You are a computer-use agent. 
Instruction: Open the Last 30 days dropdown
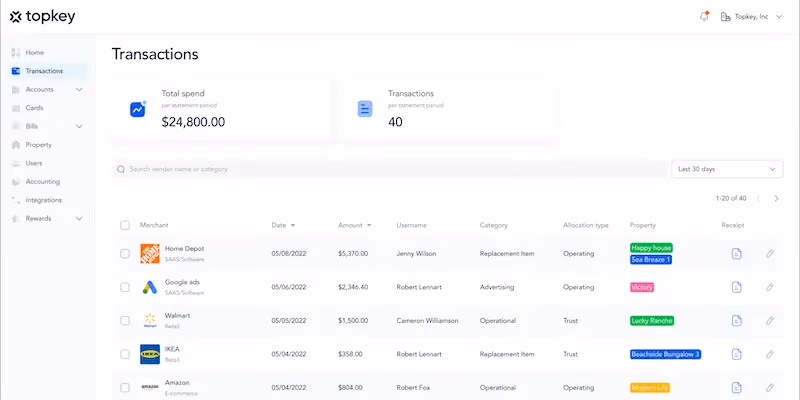[x=727, y=169]
